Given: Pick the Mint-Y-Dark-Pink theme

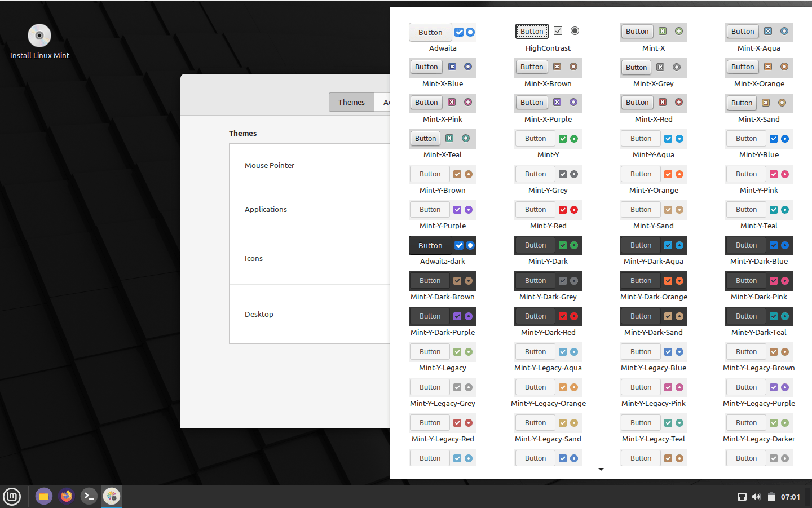Looking at the screenshot, I should click(x=759, y=286).
